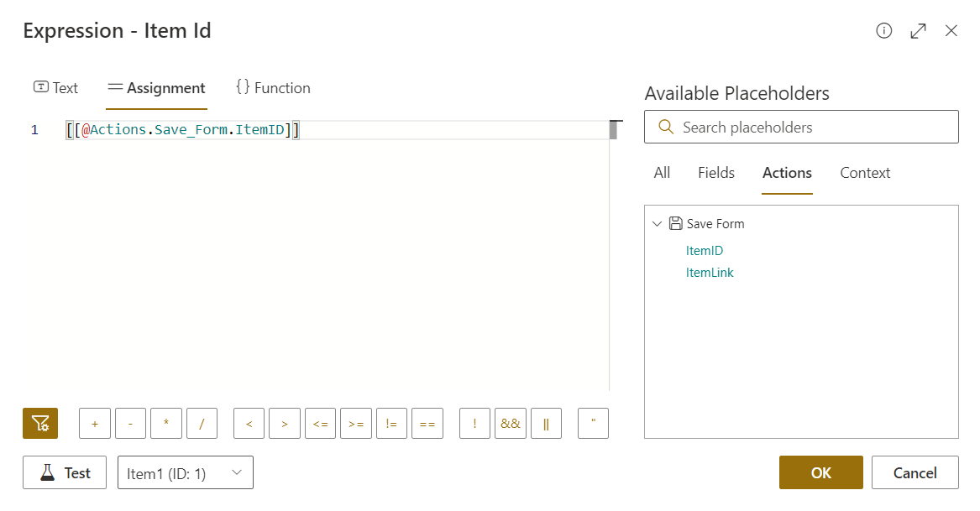This screenshot has width=980, height=511.
Task: Collapse the Save Form tree node
Action: click(x=657, y=224)
